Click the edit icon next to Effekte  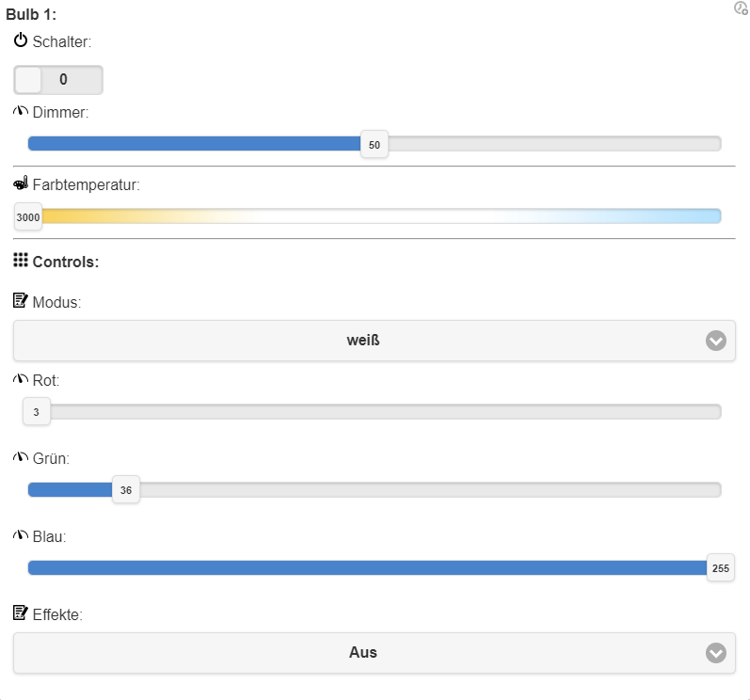click(21, 613)
